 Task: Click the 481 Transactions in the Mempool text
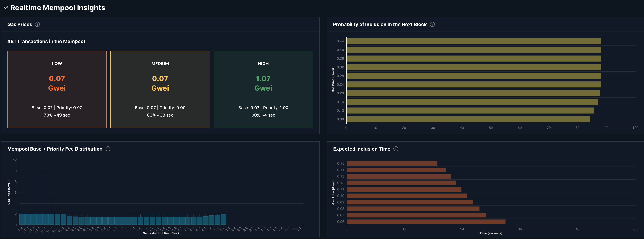click(x=46, y=42)
